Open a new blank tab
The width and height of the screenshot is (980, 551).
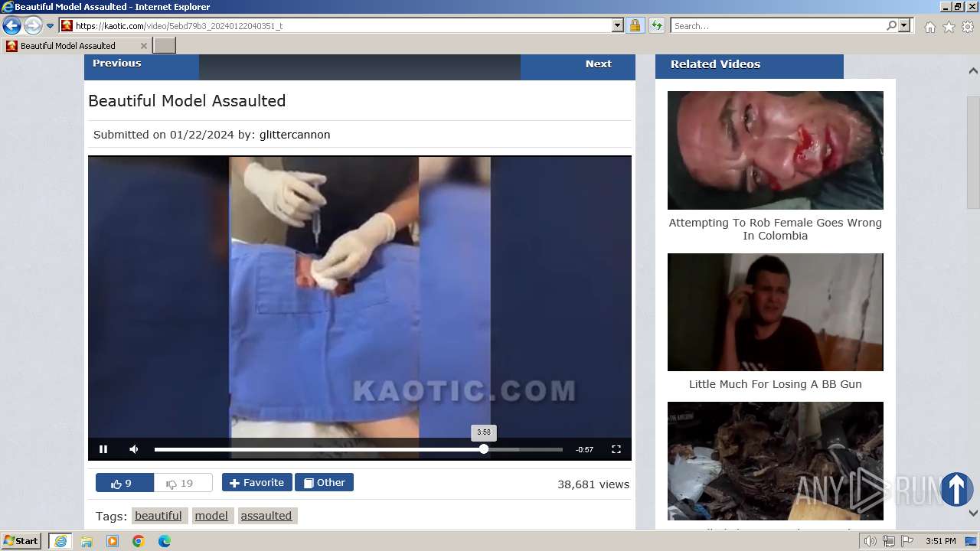[165, 45]
